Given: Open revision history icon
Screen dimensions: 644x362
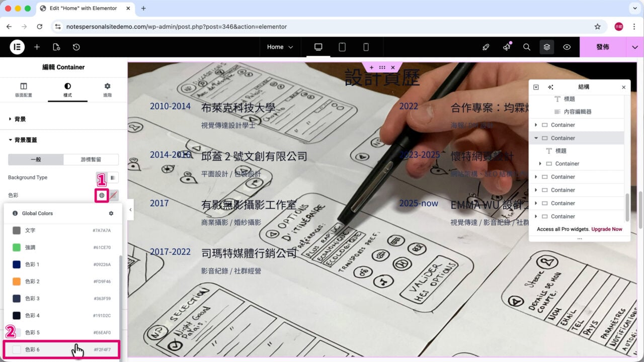Looking at the screenshot, I should click(x=76, y=47).
